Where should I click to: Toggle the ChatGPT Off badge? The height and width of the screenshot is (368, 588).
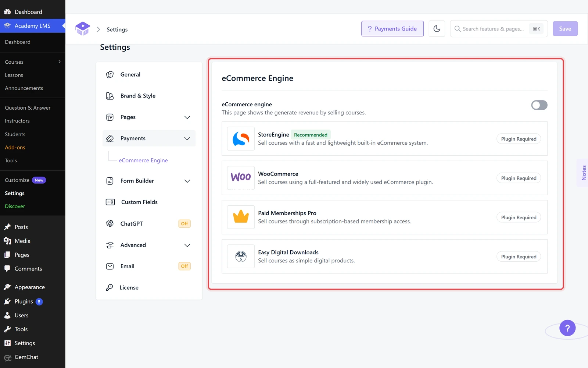coord(184,224)
